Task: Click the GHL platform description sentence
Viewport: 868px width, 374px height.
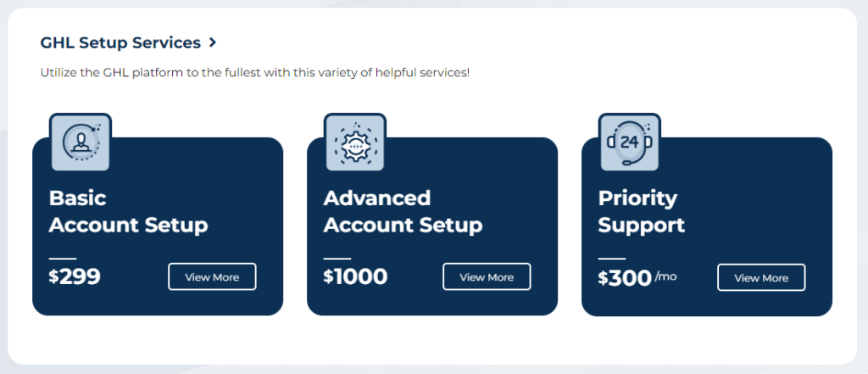Action: 254,73
